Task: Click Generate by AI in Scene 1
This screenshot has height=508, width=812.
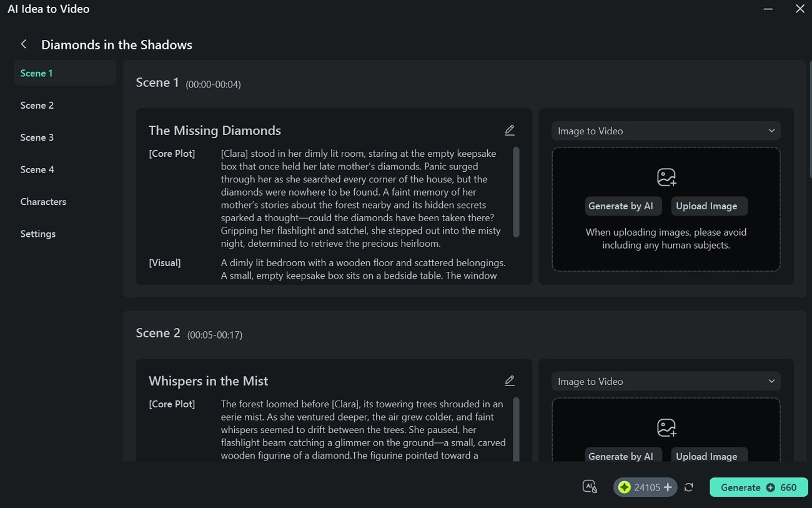Action: tap(620, 206)
